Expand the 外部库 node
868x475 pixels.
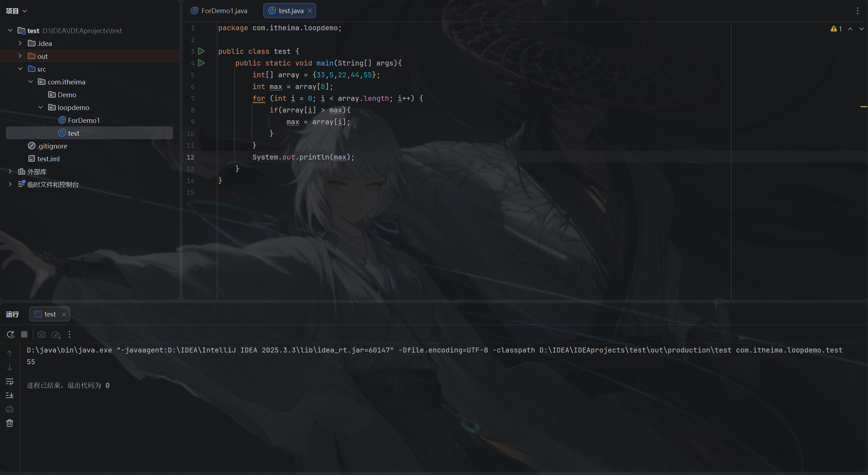10,172
